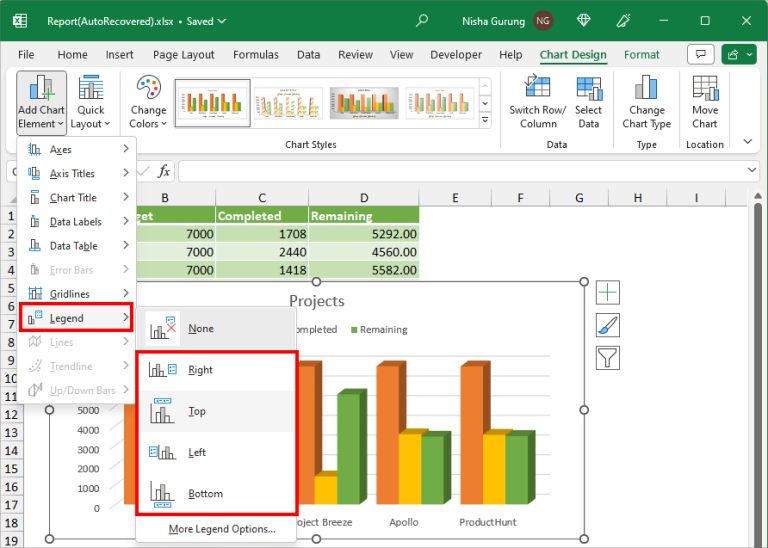Open the Axis Titles submenu

pyautogui.click(x=77, y=173)
